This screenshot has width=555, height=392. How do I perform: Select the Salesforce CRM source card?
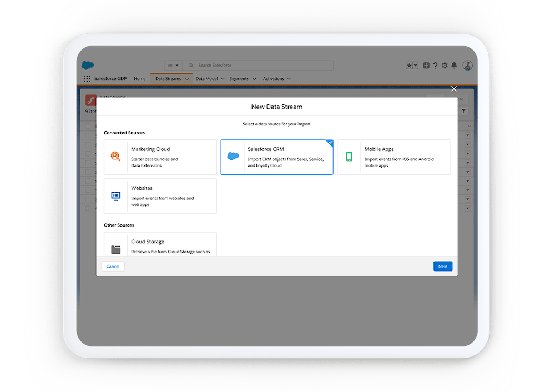pyautogui.click(x=277, y=157)
